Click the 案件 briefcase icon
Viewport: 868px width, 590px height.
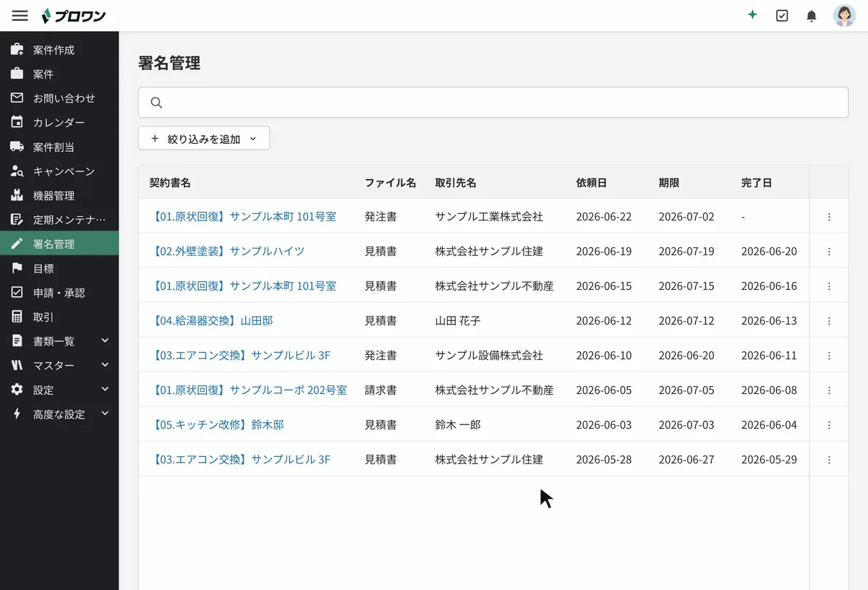(17, 74)
